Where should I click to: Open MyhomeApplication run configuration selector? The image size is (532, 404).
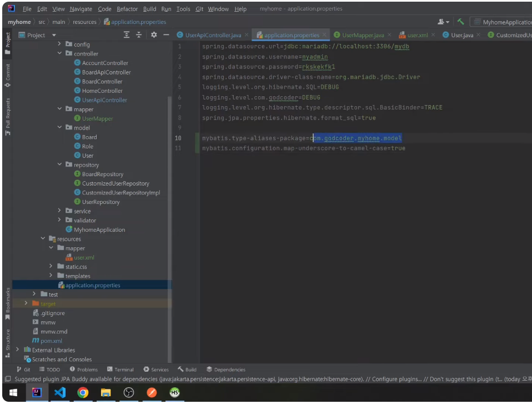(x=503, y=22)
